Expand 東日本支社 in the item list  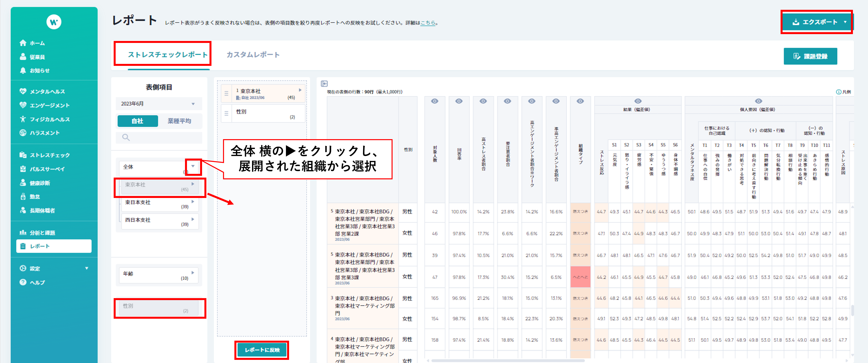(x=193, y=201)
